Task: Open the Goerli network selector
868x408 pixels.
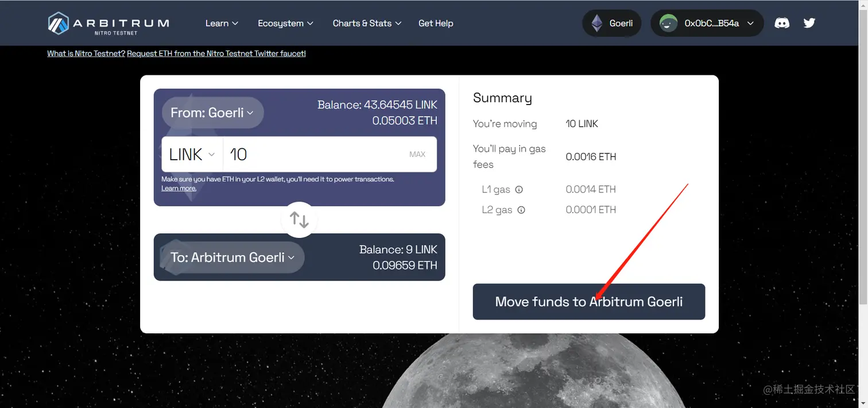Action: [x=611, y=23]
